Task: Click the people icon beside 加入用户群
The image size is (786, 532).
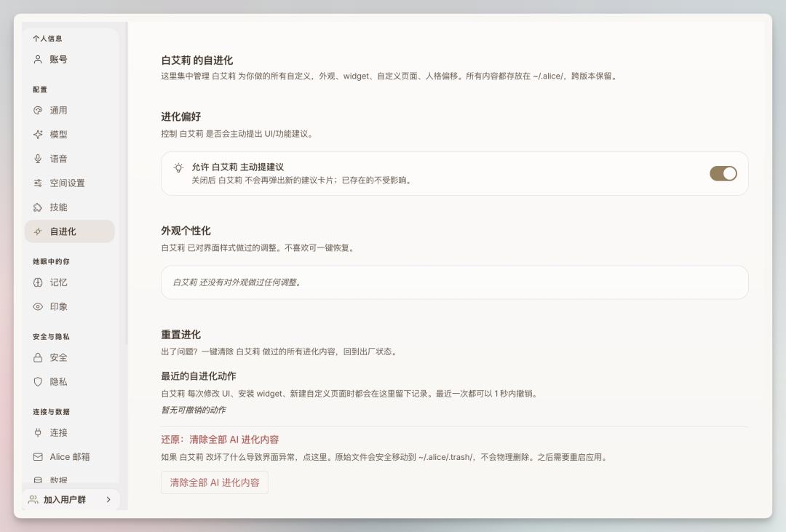Action: 33,499
